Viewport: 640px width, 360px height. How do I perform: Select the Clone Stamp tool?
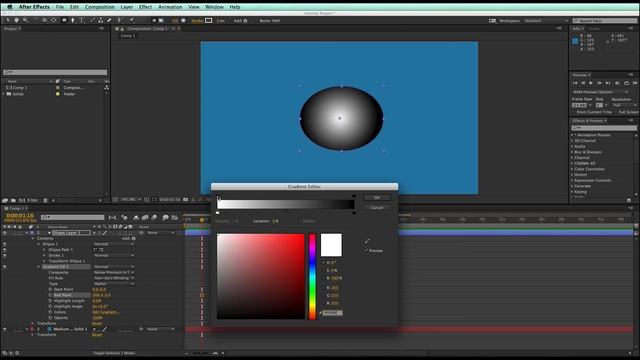(x=100, y=20)
